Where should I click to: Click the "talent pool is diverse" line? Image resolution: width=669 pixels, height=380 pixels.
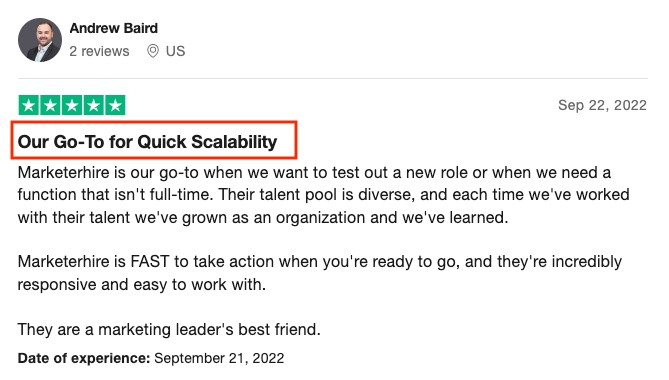point(323,195)
